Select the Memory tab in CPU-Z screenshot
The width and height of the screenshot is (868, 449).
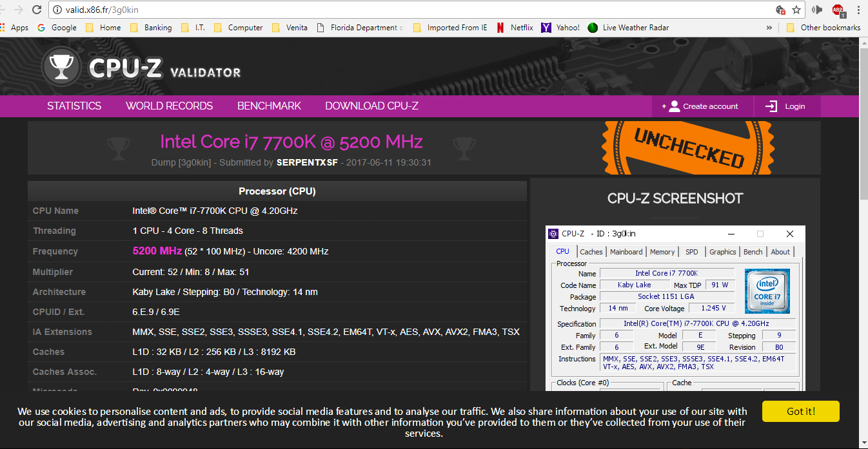(x=662, y=252)
